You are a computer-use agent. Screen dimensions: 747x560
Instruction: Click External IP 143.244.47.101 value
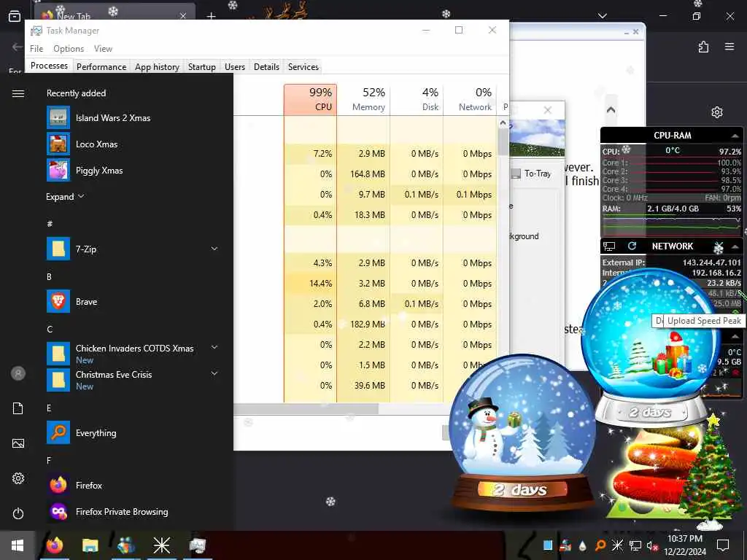tap(712, 262)
